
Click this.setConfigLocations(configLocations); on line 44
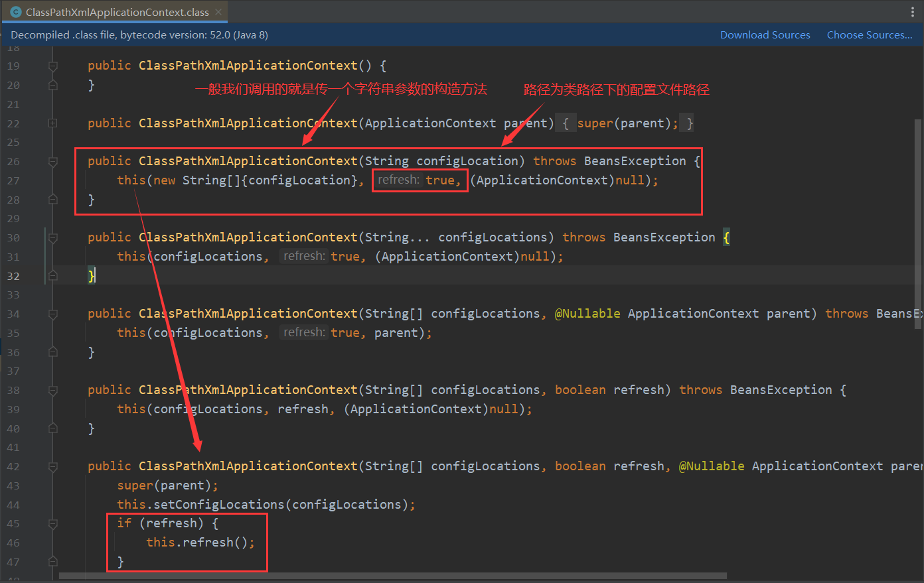coord(266,505)
